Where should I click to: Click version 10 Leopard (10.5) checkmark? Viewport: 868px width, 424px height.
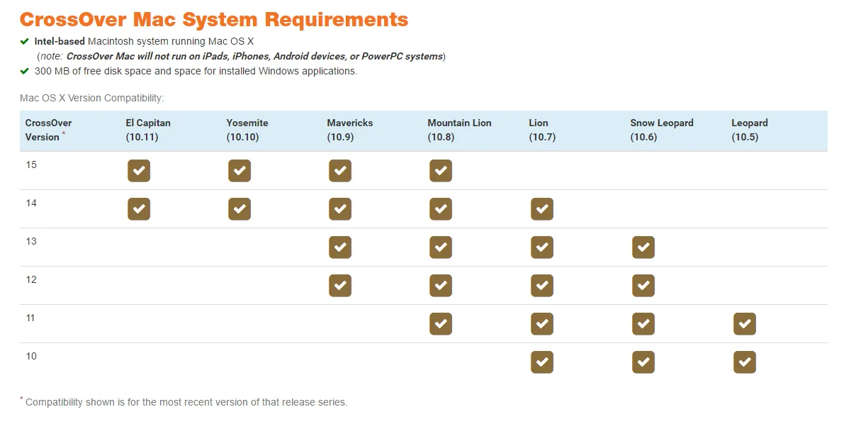pos(745,362)
